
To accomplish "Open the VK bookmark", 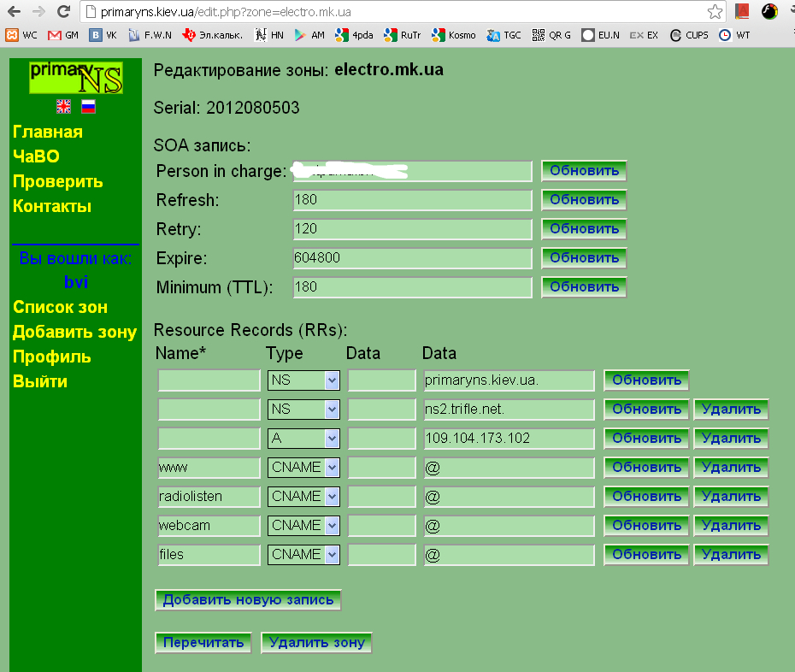I will (x=103, y=35).
